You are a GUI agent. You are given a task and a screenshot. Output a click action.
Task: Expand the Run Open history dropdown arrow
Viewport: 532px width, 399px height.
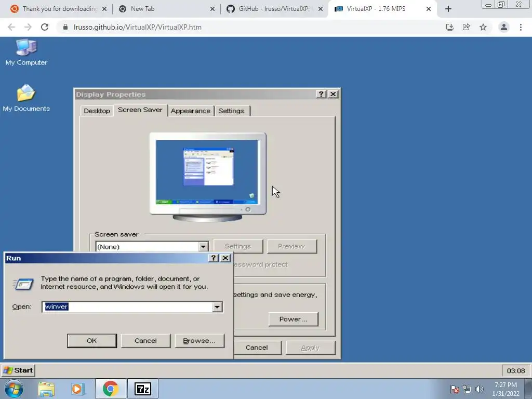click(x=217, y=307)
